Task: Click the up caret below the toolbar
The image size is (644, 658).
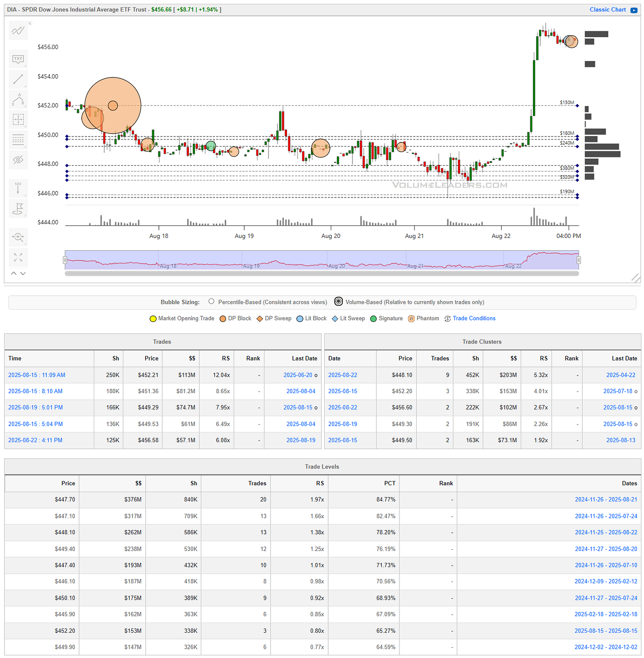Action: click(14, 273)
